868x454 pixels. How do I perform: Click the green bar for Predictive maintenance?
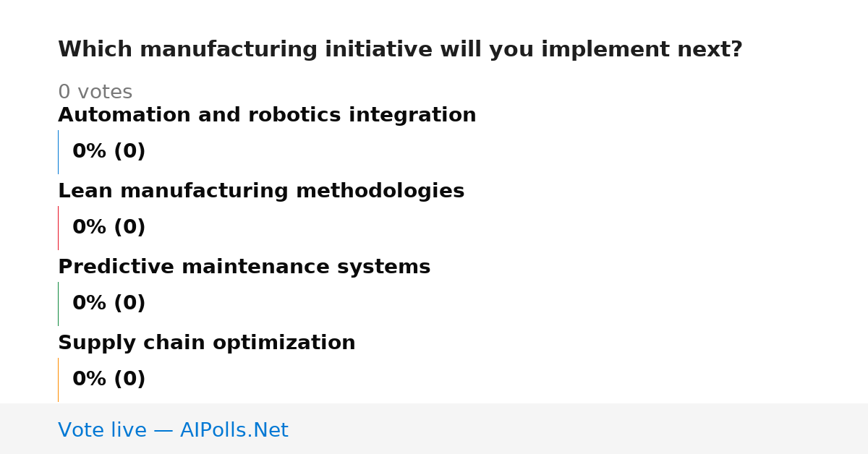58,304
